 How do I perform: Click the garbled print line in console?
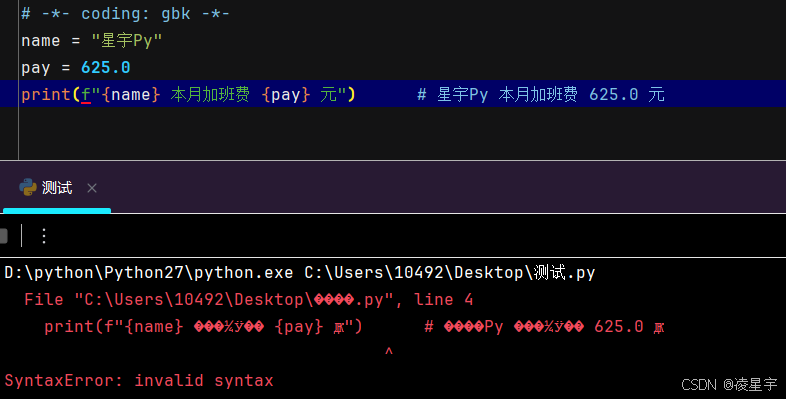354,327
